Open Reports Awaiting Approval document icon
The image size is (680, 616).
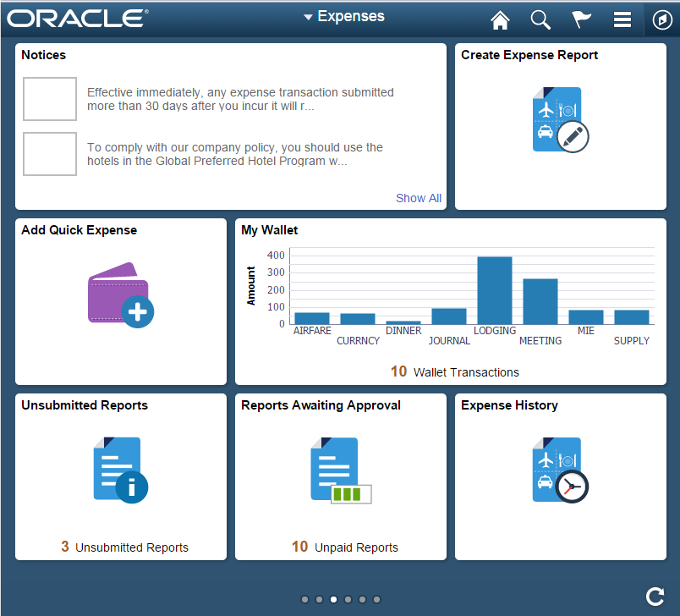click(341, 470)
